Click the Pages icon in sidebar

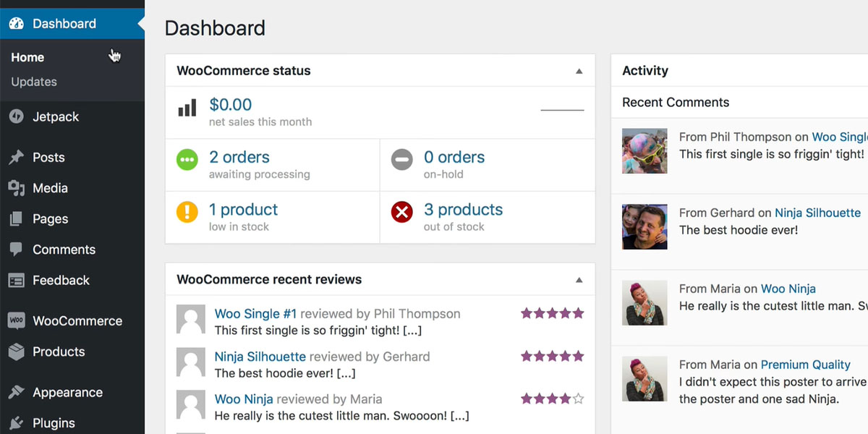pos(16,219)
